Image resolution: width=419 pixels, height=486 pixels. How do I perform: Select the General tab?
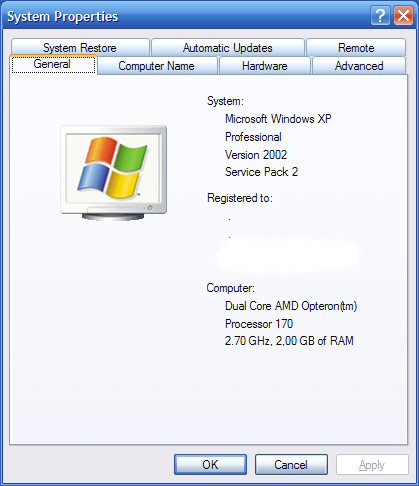(53, 64)
